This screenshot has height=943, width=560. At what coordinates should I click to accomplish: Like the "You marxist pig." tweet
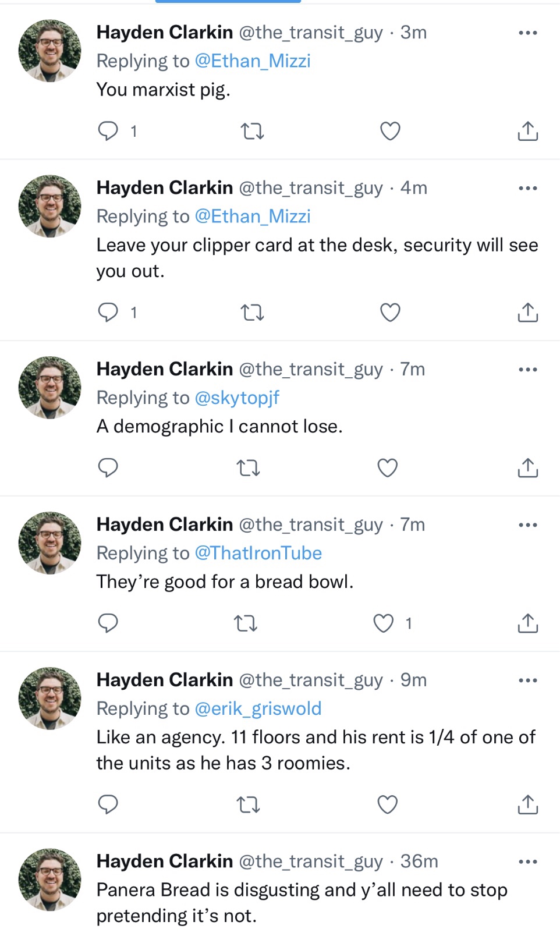point(390,132)
